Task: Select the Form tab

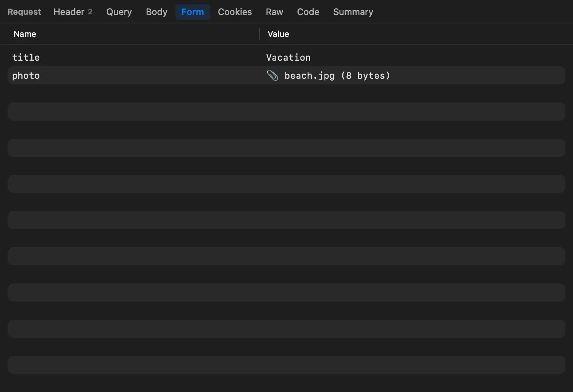Action: pos(193,12)
